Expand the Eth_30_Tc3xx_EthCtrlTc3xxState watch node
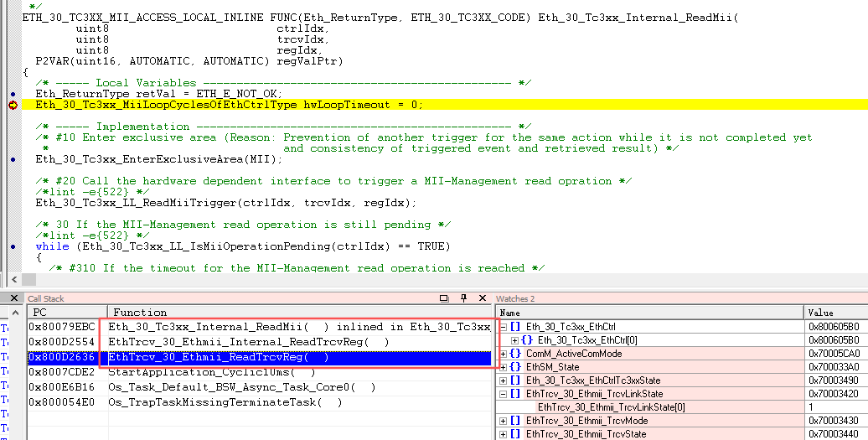The height and width of the screenshot is (440, 868). click(504, 380)
